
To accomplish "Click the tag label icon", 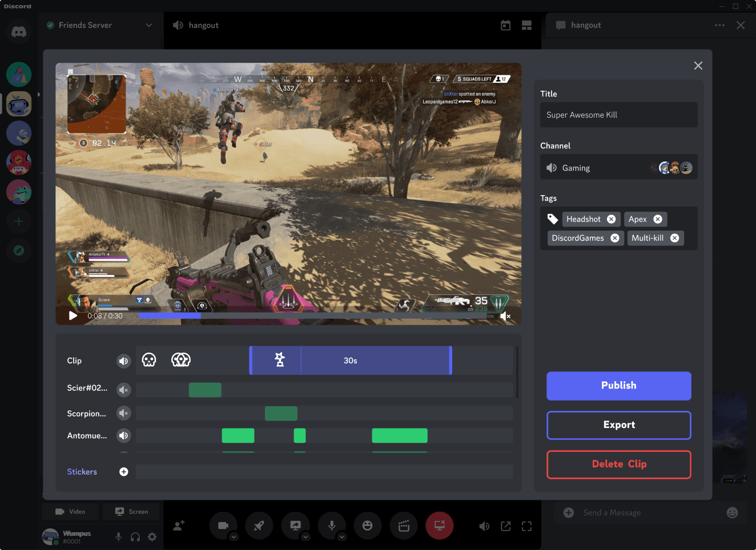I will [x=552, y=219].
